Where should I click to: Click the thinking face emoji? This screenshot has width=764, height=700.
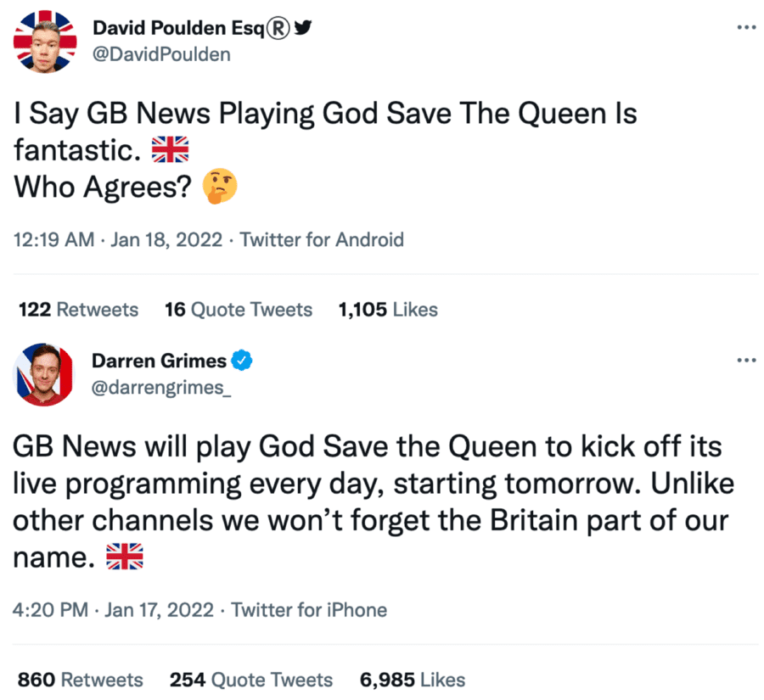[x=220, y=187]
